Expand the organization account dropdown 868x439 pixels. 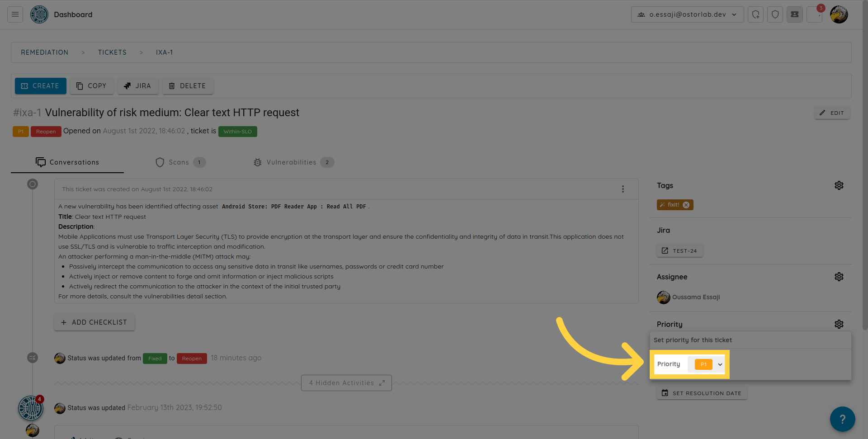pos(687,14)
